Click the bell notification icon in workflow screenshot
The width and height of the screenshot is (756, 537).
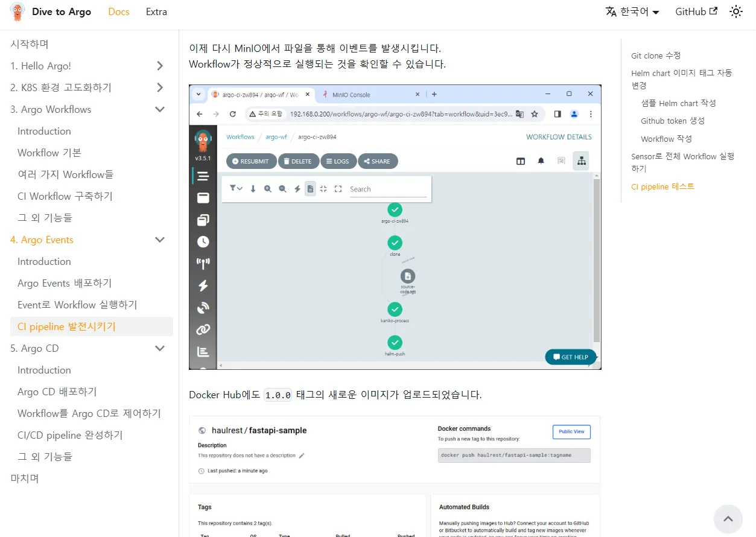[x=541, y=161]
